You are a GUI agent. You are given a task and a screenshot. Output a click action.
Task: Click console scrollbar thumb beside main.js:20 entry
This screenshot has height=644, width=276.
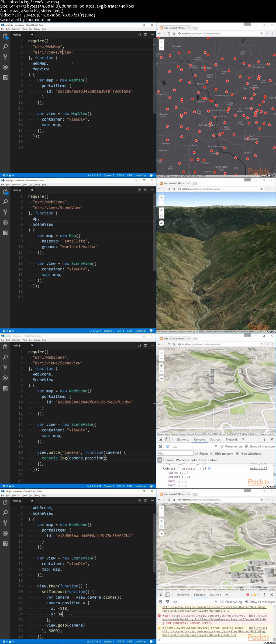(274, 474)
